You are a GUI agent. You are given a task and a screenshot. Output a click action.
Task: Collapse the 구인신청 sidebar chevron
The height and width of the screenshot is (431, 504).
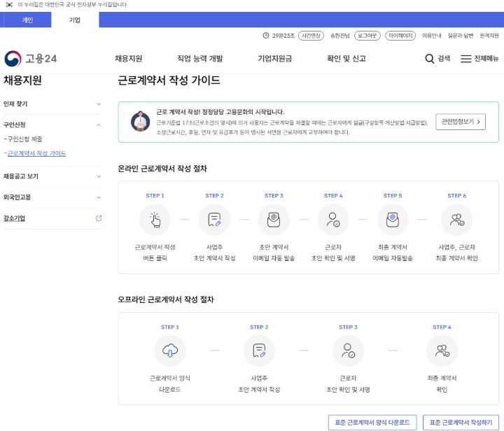pyautogui.click(x=99, y=125)
